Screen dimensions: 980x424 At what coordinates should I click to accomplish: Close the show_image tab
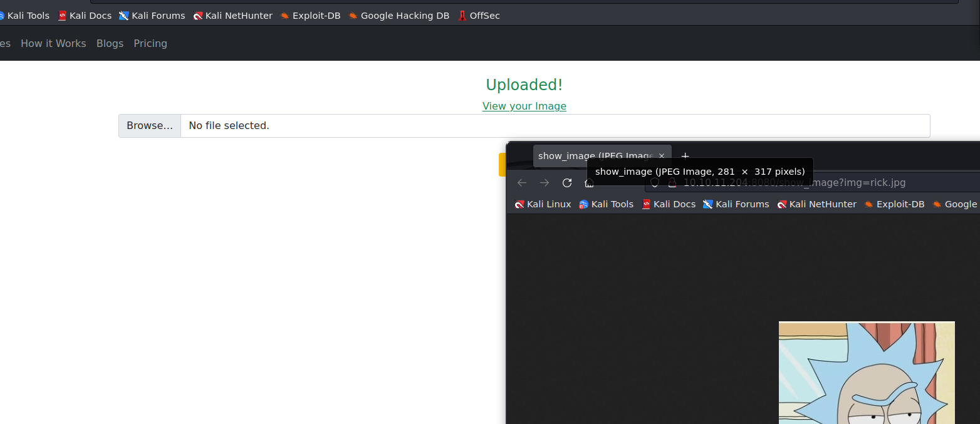661,156
